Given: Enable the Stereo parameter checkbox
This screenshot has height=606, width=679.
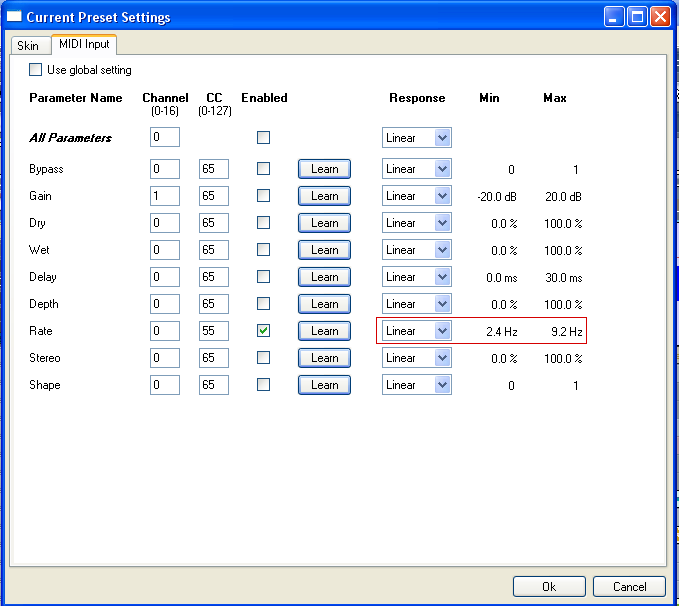Looking at the screenshot, I should click(x=263, y=357).
